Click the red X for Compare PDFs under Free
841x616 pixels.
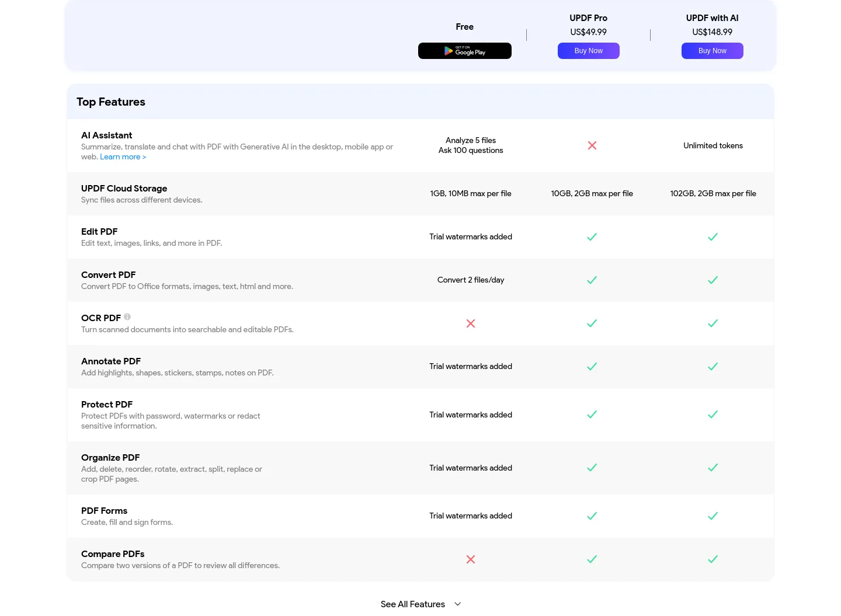(x=471, y=559)
